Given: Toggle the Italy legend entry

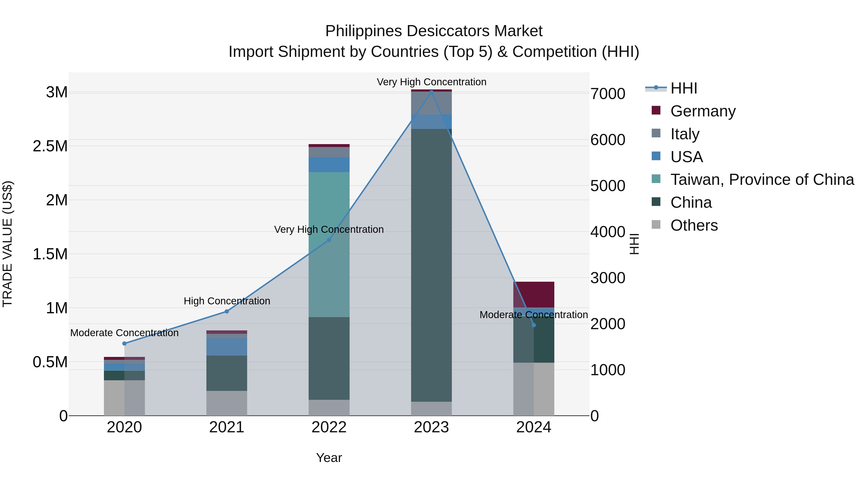Looking at the screenshot, I should coord(675,134).
